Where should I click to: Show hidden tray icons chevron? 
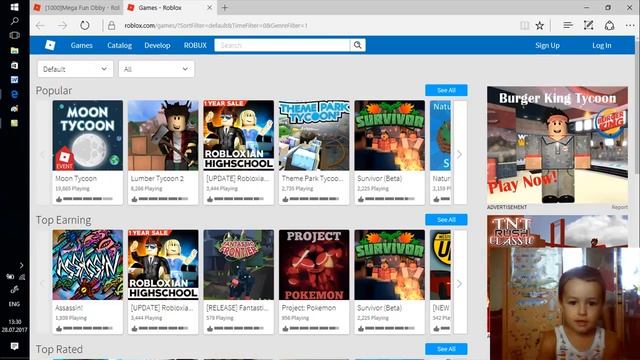21,265
